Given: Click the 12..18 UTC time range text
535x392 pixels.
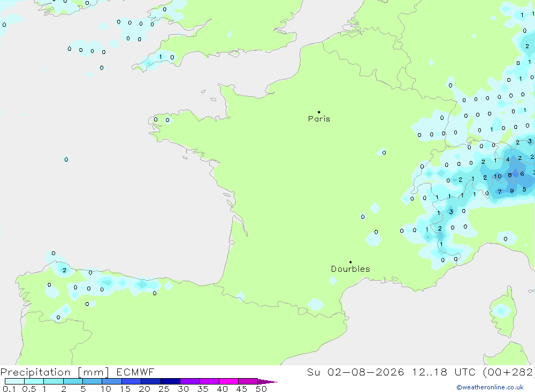Looking at the screenshot, I should click(x=429, y=372).
